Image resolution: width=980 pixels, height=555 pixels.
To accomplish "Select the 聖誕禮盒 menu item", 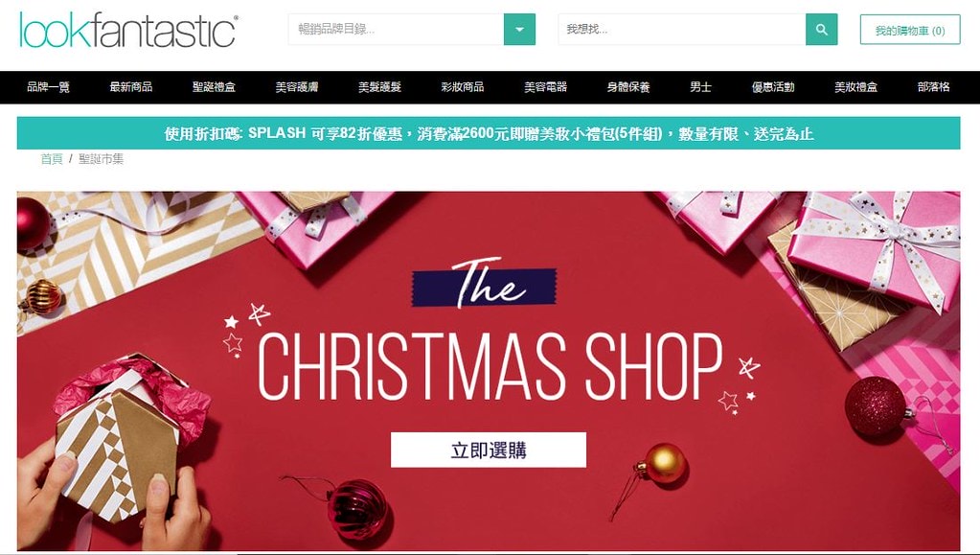I will (214, 87).
